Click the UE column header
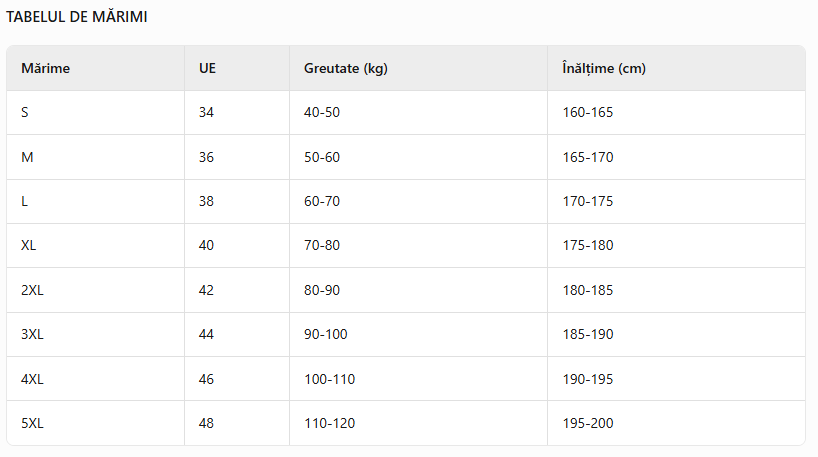The image size is (818, 457). point(207,68)
